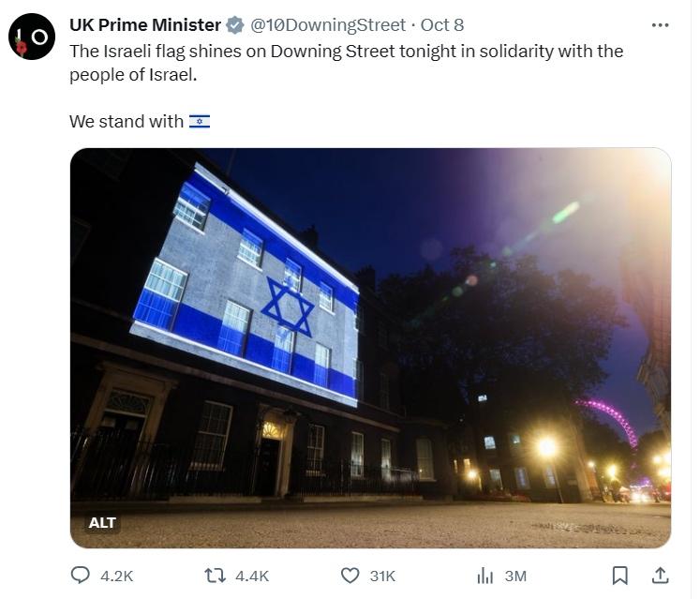This screenshot has height=599, width=700.
Task: Click the 4.4K reposts count
Action: pyautogui.click(x=251, y=576)
